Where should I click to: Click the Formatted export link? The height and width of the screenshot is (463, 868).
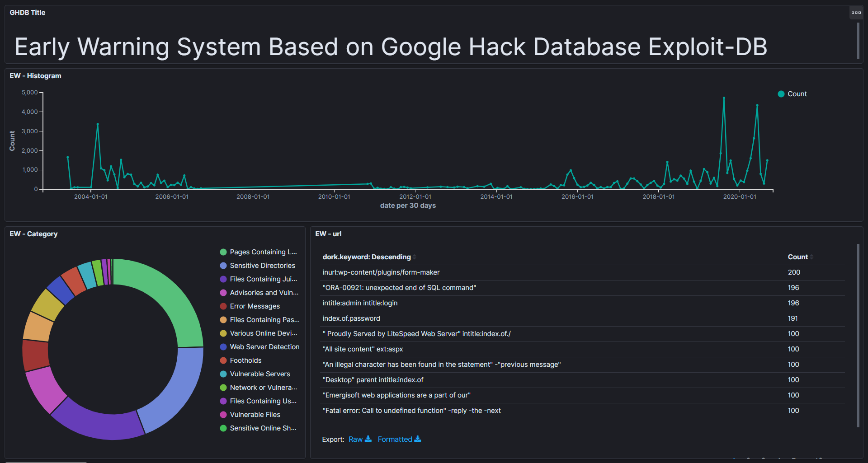click(395, 440)
